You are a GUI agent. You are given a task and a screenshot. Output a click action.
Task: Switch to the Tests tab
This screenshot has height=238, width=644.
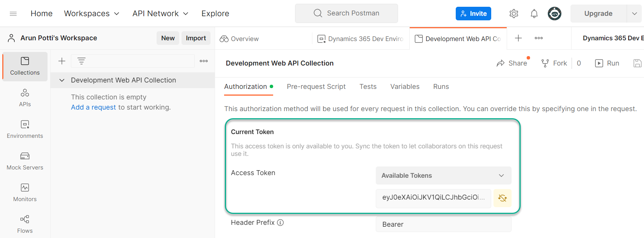[x=368, y=87]
